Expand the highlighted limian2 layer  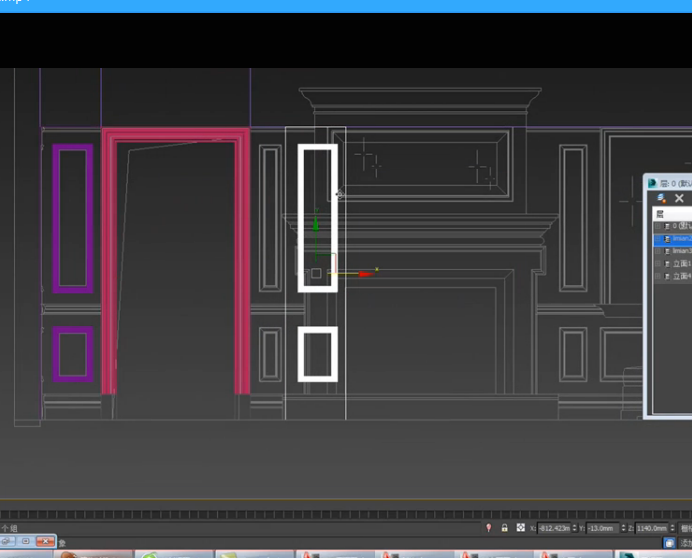(x=659, y=239)
